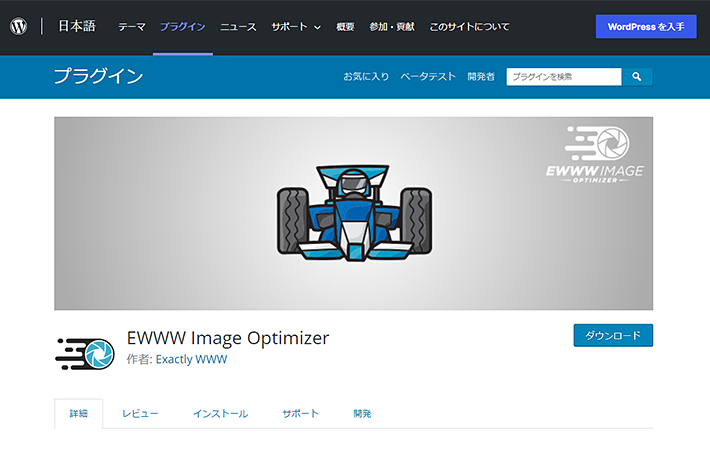Open テーマ in the top navigation
This screenshot has height=450, width=710.
(x=132, y=27)
